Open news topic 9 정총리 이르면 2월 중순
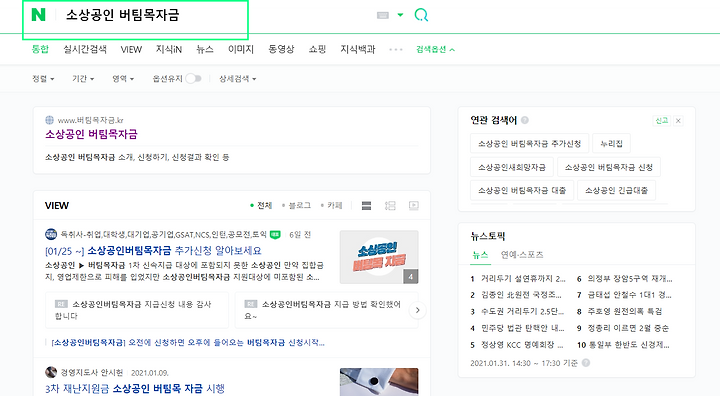Viewport: 720px width, 396px height. [x=623, y=328]
